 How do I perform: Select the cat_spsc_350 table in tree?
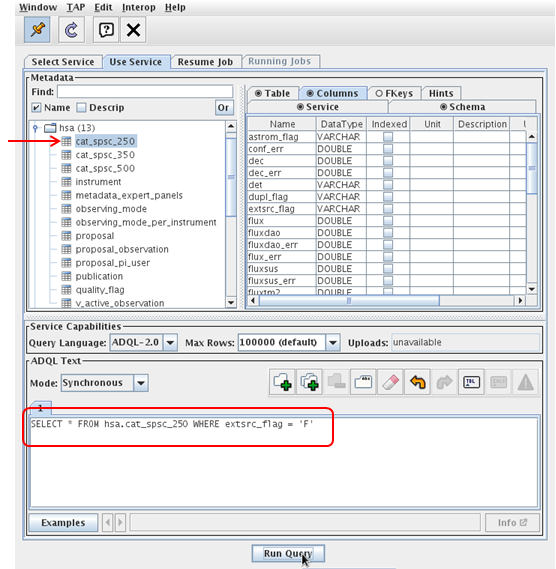coord(105,155)
